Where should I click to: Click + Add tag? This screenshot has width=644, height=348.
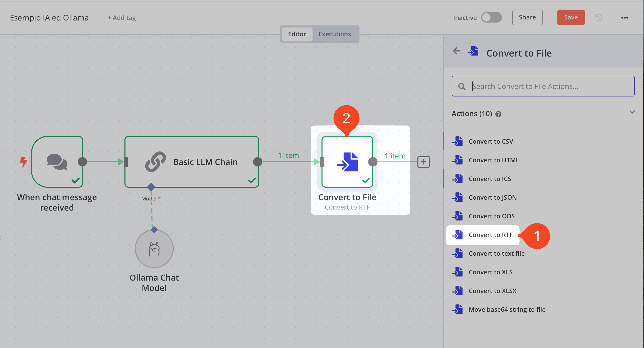tap(122, 18)
